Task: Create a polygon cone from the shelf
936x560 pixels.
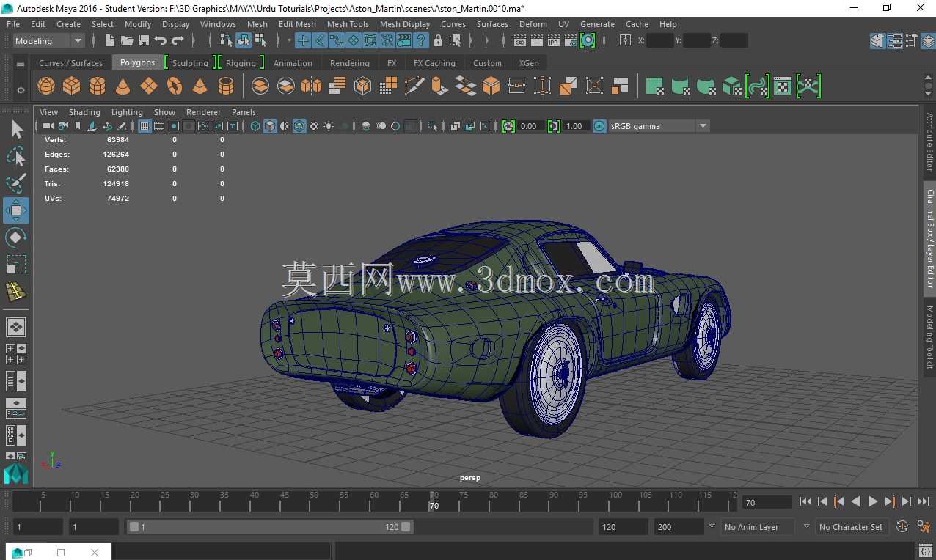Action: [x=123, y=86]
